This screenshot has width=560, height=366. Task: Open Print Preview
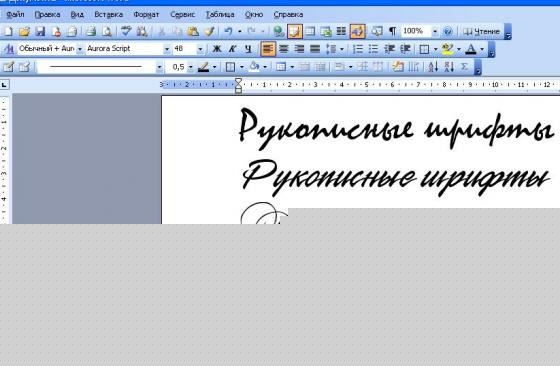tap(107, 31)
